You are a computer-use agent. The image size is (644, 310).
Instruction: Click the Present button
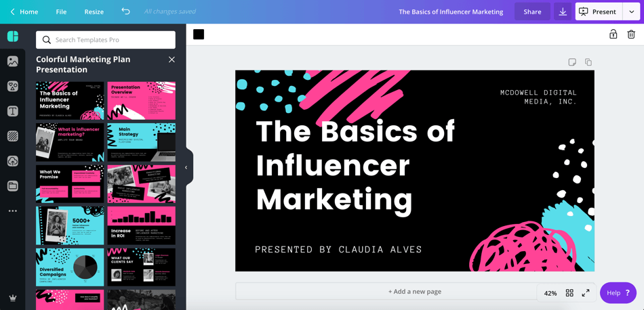pos(599,12)
